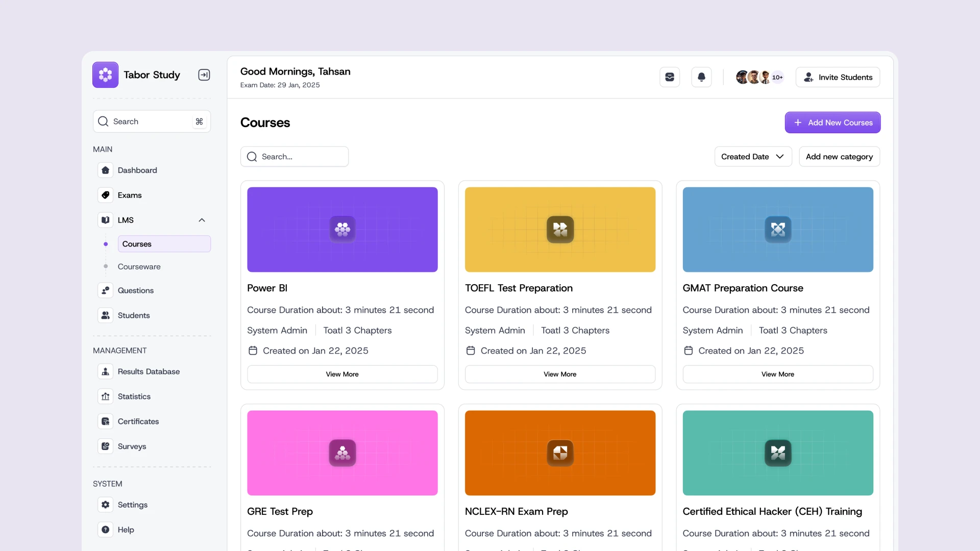Click the Surveys icon
The width and height of the screenshot is (980, 551).
105,446
